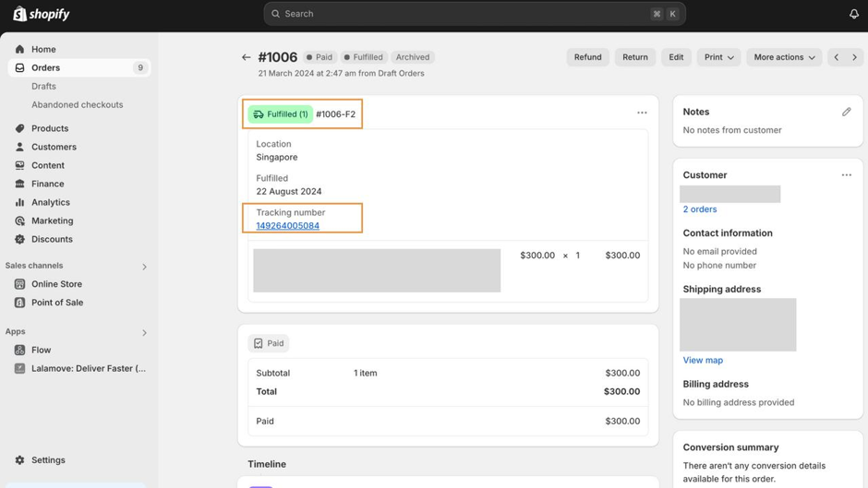The width and height of the screenshot is (868, 488).
Task: Click the Lalamove app icon
Action: coord(20,368)
